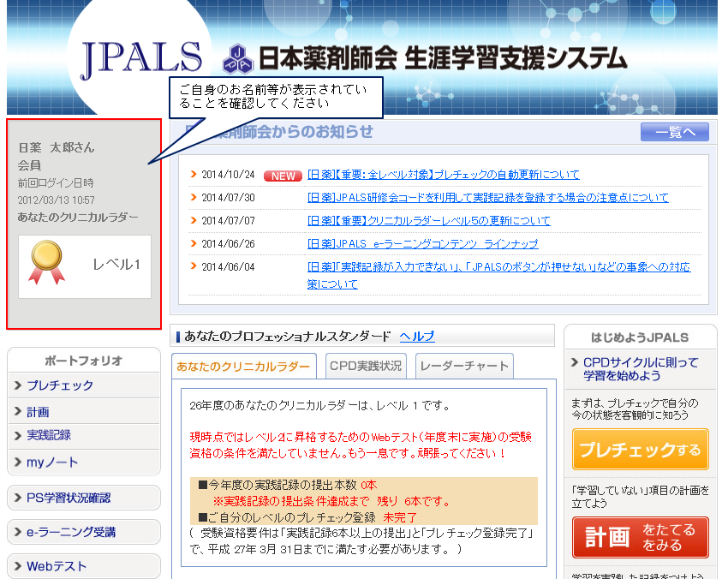Open CPDサイクルに則って学習を始めよう link

pyautogui.click(x=641, y=369)
